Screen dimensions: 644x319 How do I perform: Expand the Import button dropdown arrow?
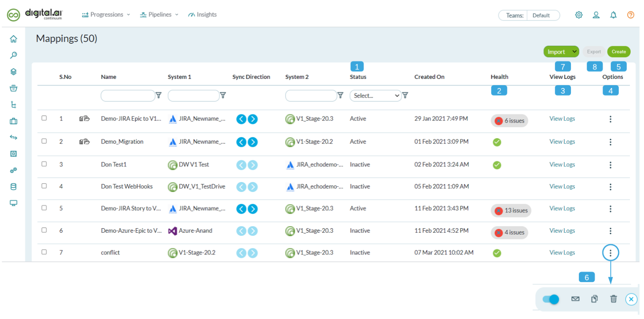(574, 51)
